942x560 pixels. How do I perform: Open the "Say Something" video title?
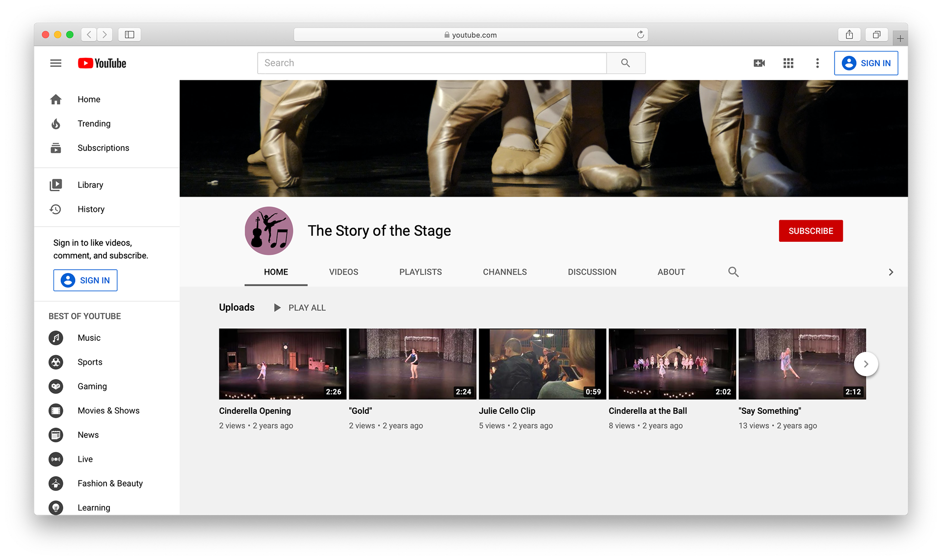click(770, 411)
